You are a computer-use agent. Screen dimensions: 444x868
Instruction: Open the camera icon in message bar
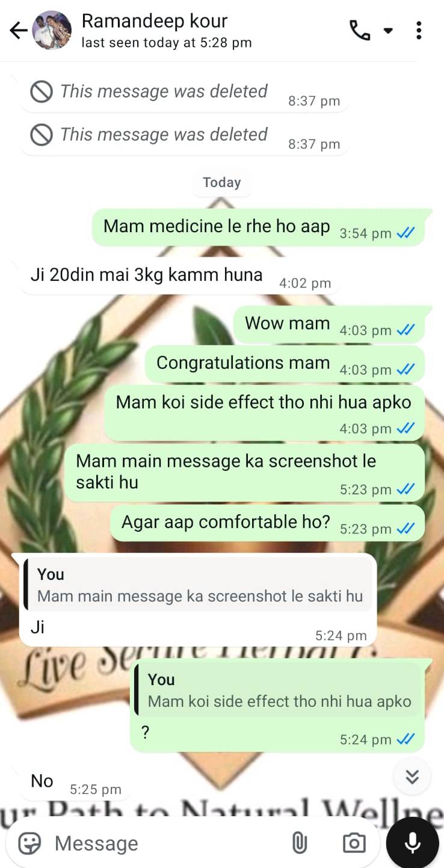pos(354,843)
